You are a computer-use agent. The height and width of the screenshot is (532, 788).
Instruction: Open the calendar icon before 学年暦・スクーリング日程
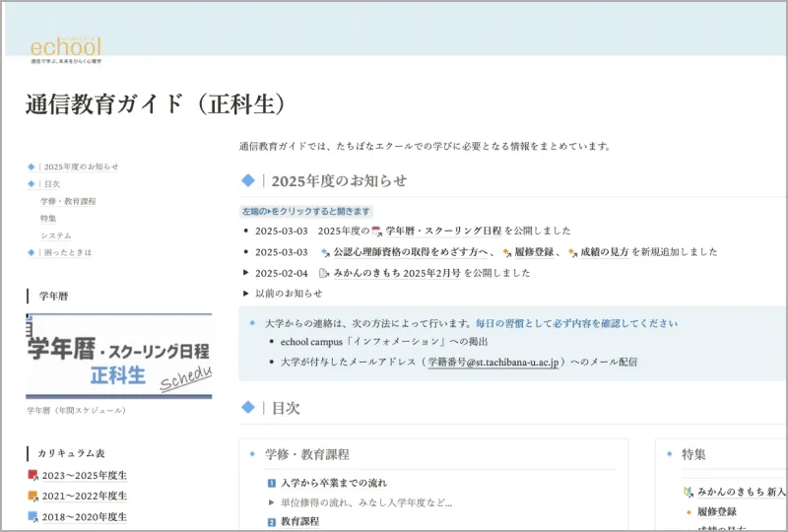tap(376, 232)
